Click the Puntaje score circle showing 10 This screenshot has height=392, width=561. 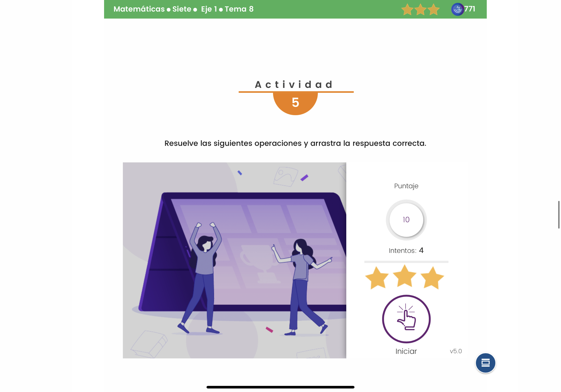(406, 220)
